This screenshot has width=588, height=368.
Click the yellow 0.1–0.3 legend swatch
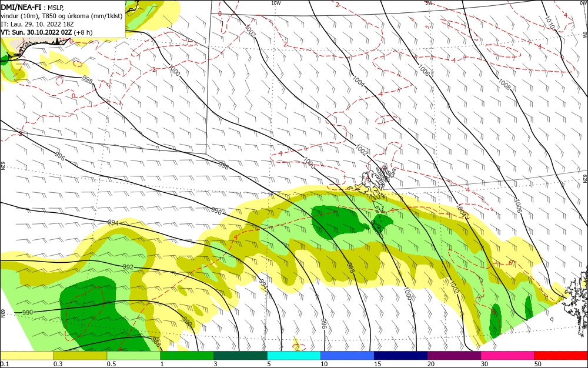click(27, 356)
